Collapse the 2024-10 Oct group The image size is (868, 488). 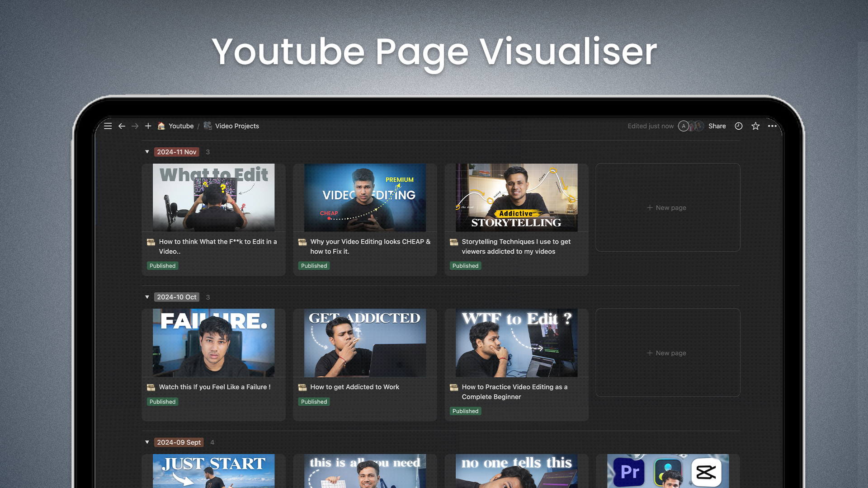147,297
